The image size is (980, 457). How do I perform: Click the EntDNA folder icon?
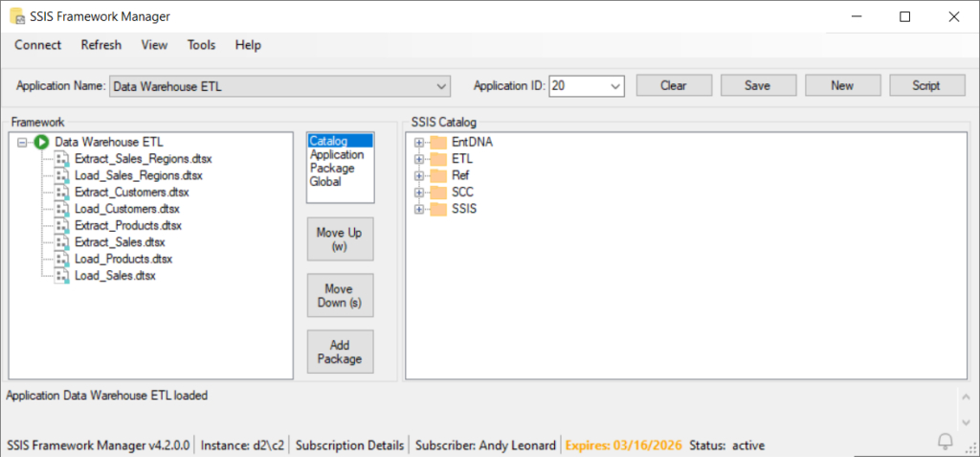(x=438, y=142)
